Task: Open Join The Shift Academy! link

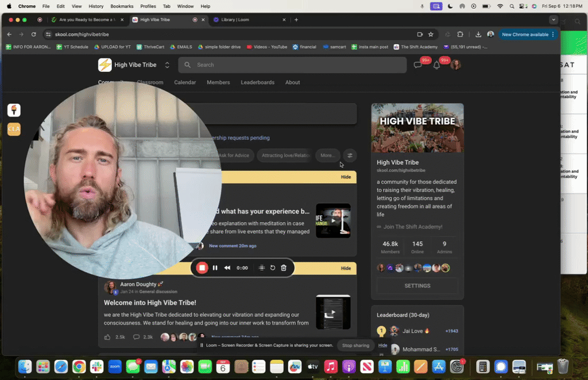Action: pos(412,227)
